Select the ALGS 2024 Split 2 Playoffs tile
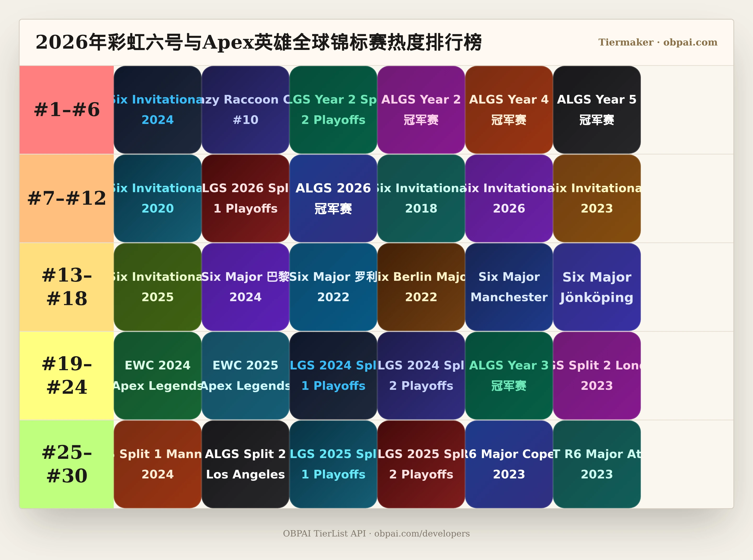 [x=421, y=376]
